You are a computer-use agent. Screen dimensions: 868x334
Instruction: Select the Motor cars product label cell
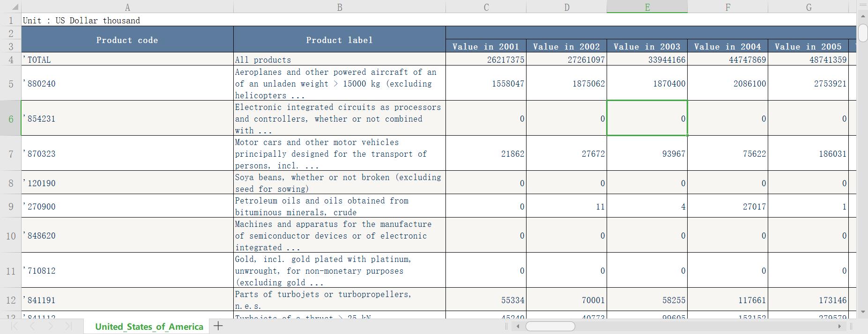340,153
